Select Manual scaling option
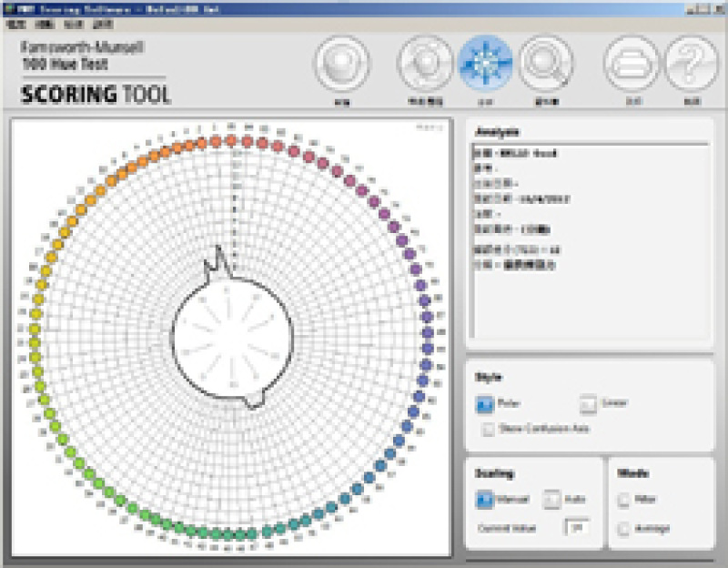 [485, 500]
